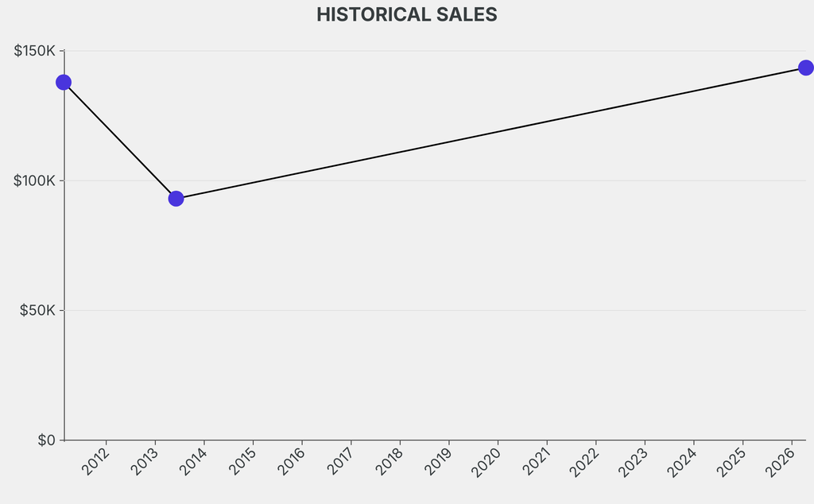The height and width of the screenshot is (504, 814).
Task: Click the $0 y-axis label
Action: point(47,440)
